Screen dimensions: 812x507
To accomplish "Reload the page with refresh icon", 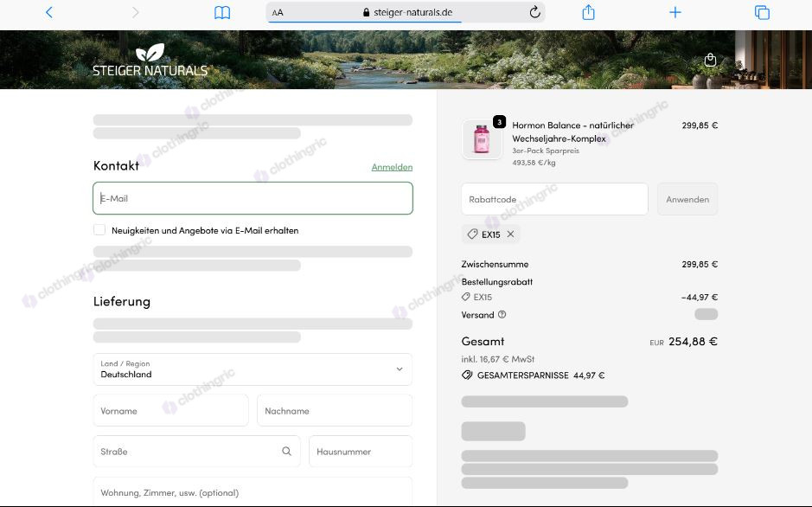I will click(x=535, y=12).
